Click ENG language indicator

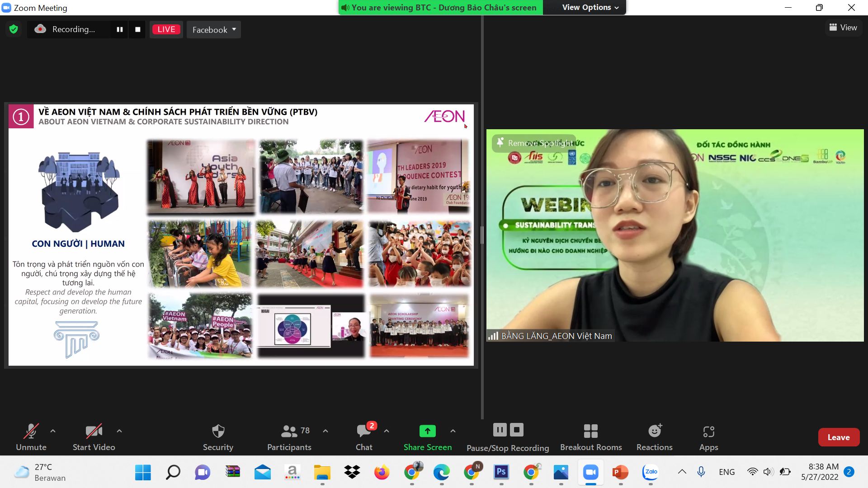727,472
